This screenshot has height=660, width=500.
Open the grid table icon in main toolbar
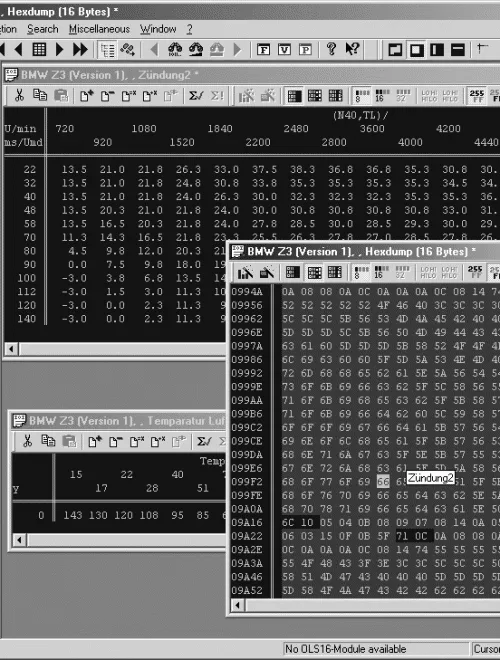[39, 50]
